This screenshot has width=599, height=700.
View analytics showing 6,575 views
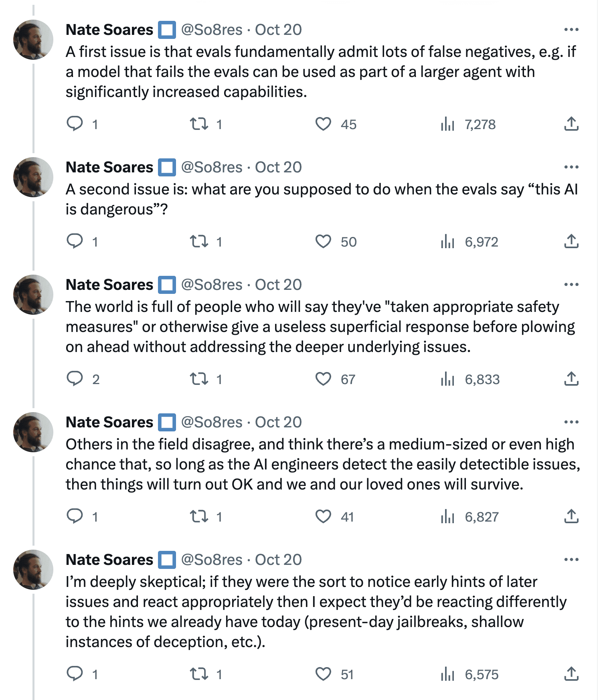469,674
